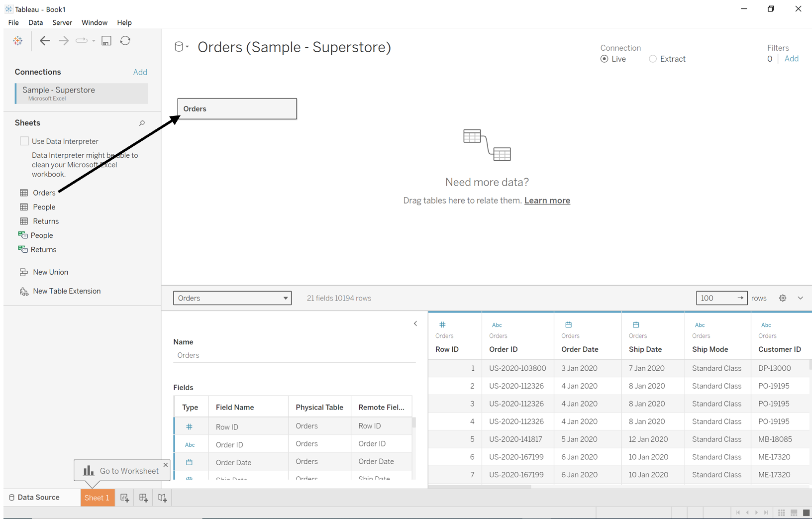
Task: Open the Learn more link about relating tables
Action: click(547, 200)
